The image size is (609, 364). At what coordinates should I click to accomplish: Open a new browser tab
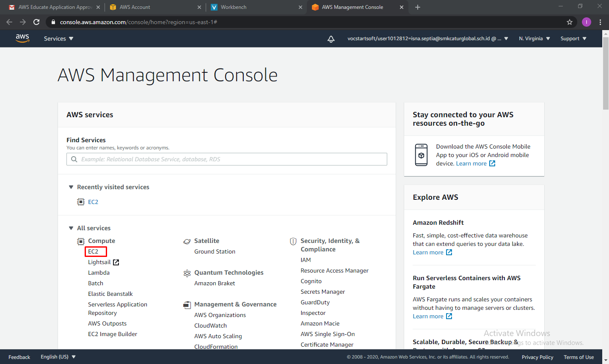coord(418,7)
